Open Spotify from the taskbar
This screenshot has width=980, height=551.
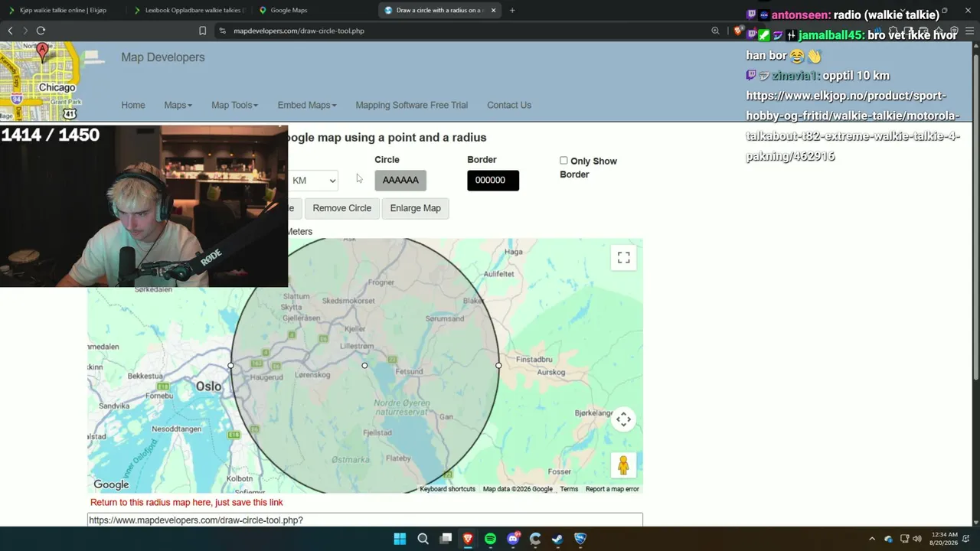click(490, 539)
